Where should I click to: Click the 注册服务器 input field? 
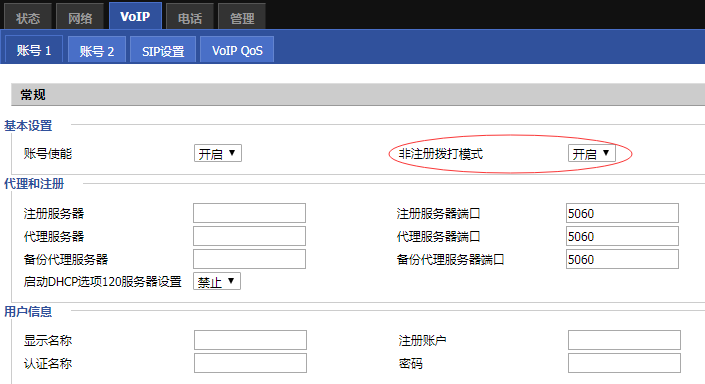click(250, 213)
